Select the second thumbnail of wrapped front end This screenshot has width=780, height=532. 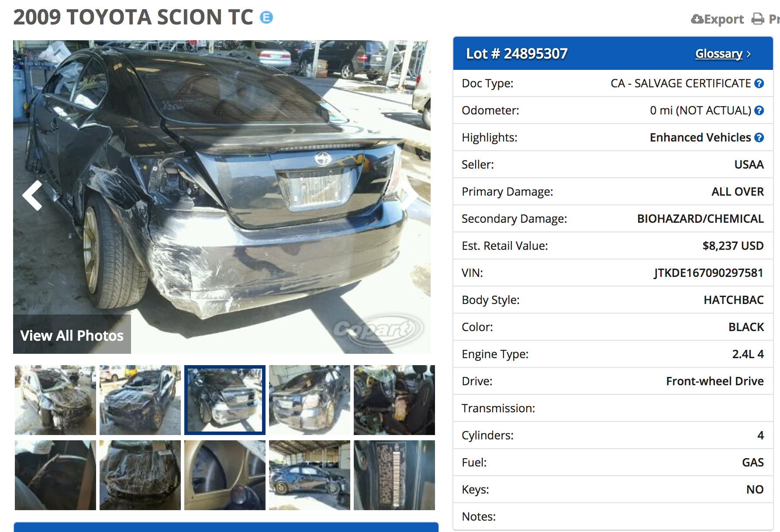(x=140, y=400)
